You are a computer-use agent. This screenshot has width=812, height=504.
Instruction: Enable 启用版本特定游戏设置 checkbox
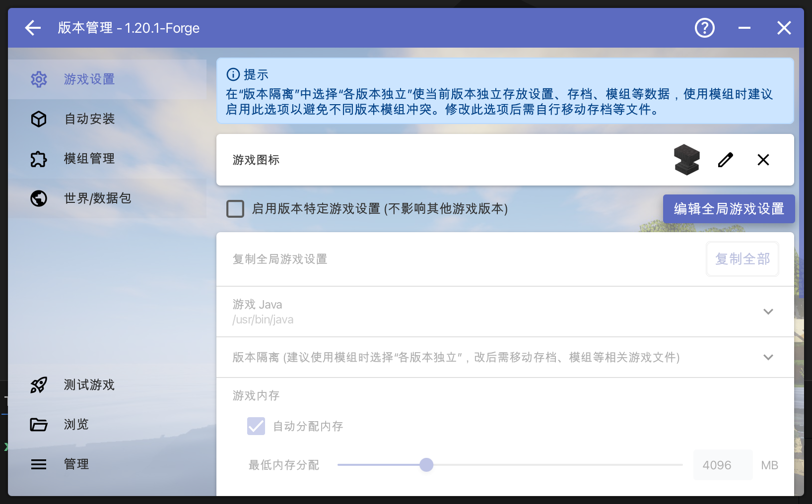coord(235,209)
